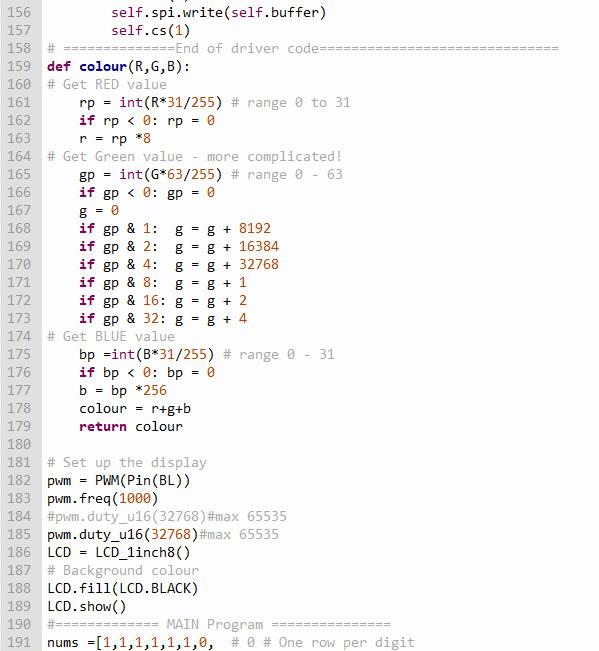Click the line 'if gp & 32: g = g + 4'
The width and height of the screenshot is (599, 651).
coord(163,318)
